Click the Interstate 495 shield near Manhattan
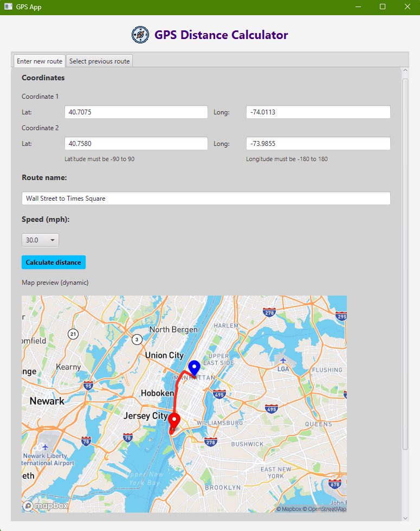420x531 pixels. tap(219, 393)
